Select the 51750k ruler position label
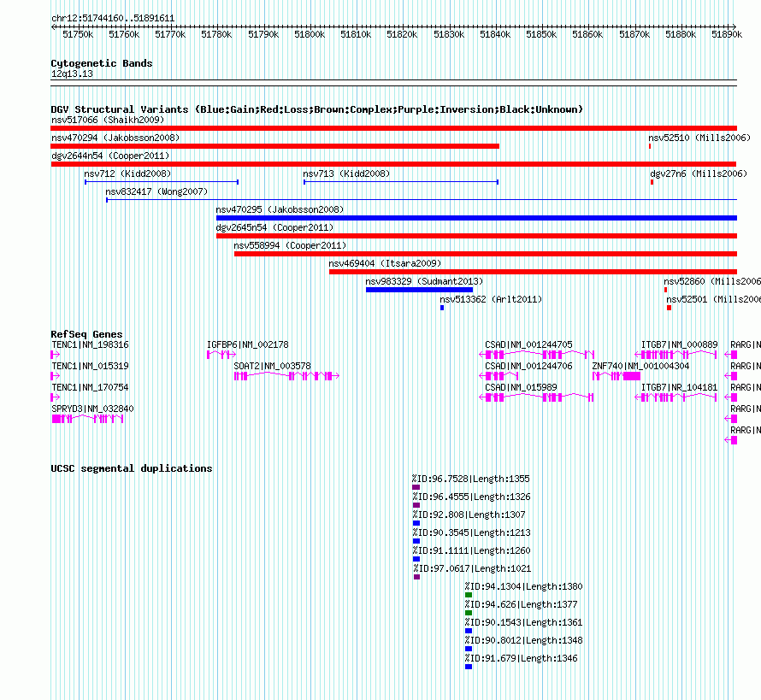Image resolution: width=761 pixels, height=700 pixels. (x=78, y=34)
